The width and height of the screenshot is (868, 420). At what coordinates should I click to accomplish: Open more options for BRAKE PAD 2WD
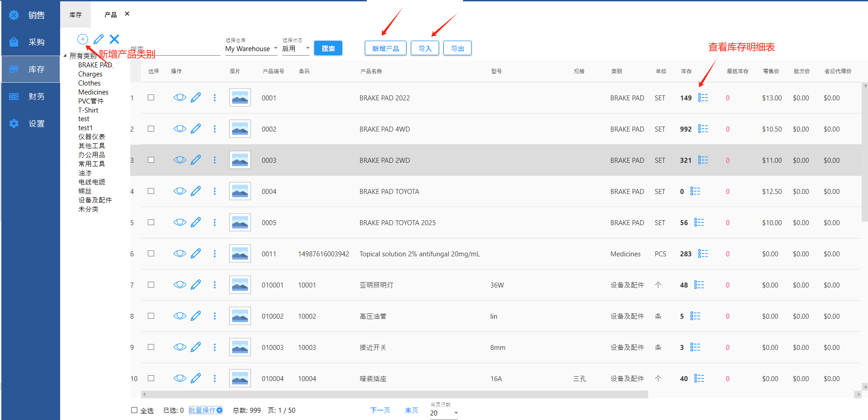point(215,160)
